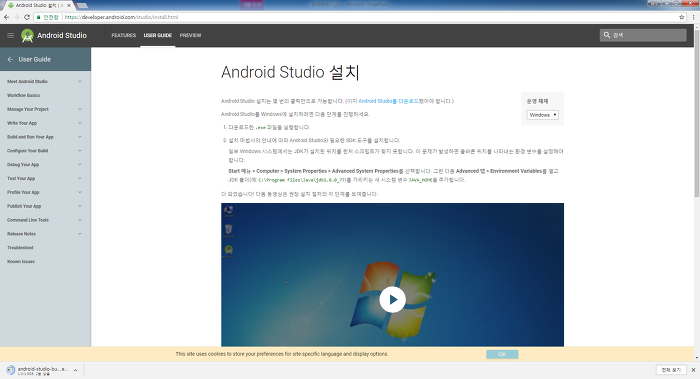Expand Debug Your App section
This screenshot has height=379, width=700.
click(x=80, y=164)
